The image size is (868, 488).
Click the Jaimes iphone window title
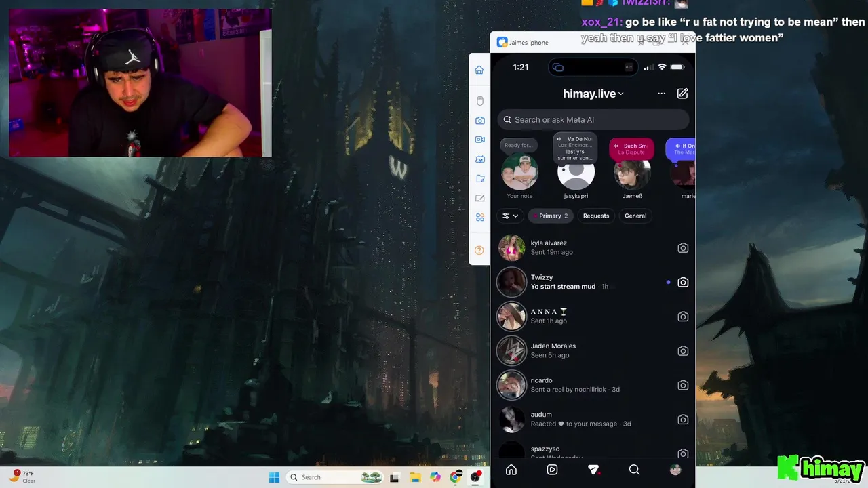click(x=528, y=43)
